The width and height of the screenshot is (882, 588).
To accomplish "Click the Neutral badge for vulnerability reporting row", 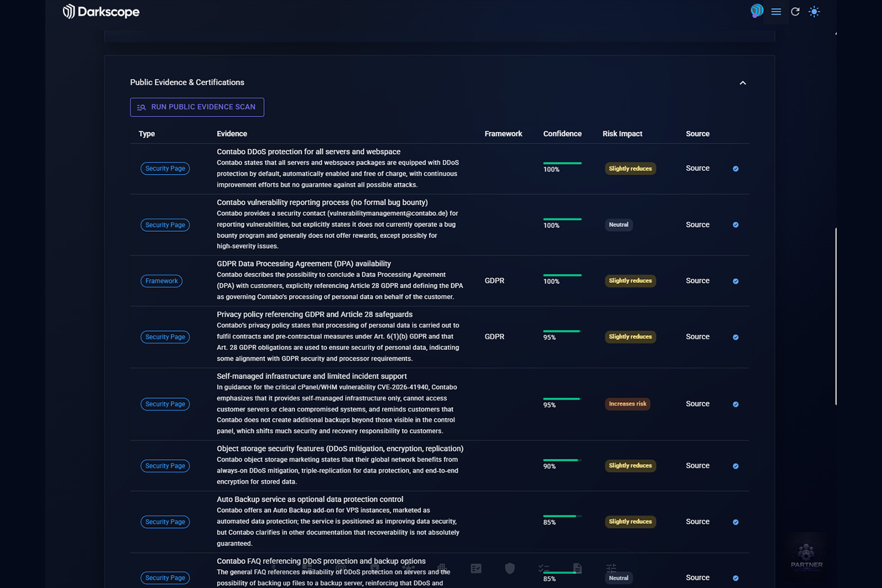I will [x=619, y=225].
